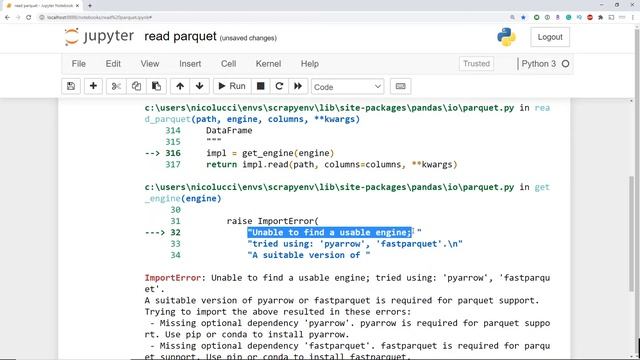Viewport: 640px width, 360px height.
Task: Click the notebook vertical scrollbar thumb
Action: click(632, 233)
